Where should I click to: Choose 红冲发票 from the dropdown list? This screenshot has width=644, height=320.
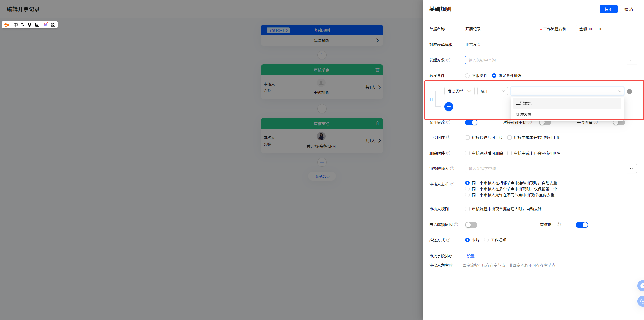524,114
